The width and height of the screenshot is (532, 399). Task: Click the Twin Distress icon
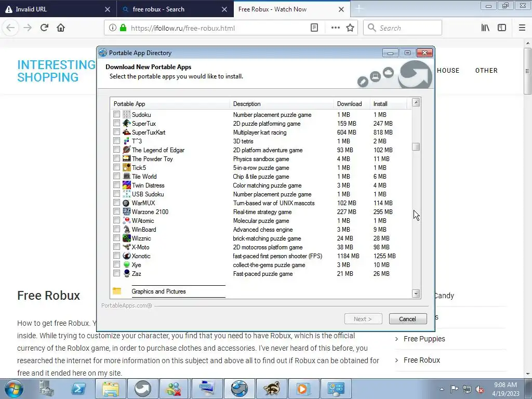(127, 185)
